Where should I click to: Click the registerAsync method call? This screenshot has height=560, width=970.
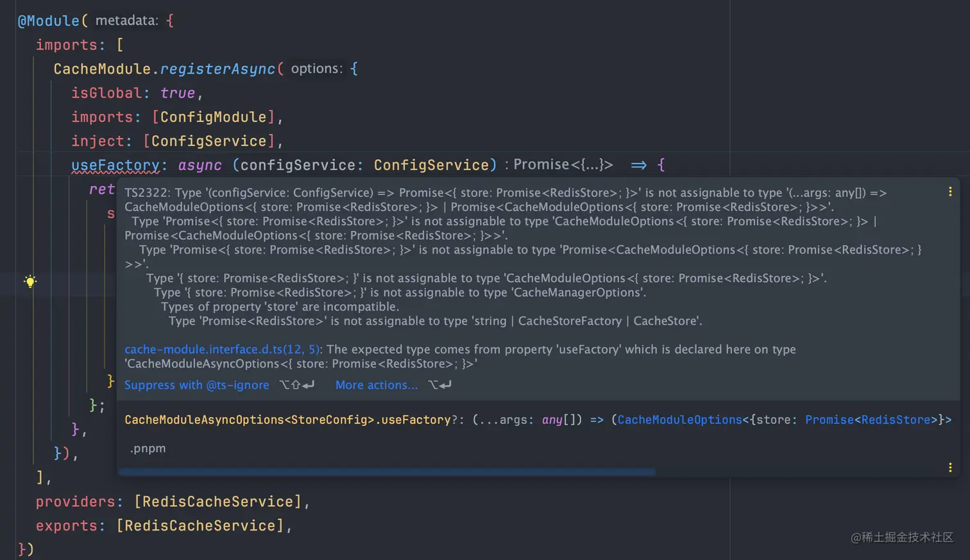[217, 69]
